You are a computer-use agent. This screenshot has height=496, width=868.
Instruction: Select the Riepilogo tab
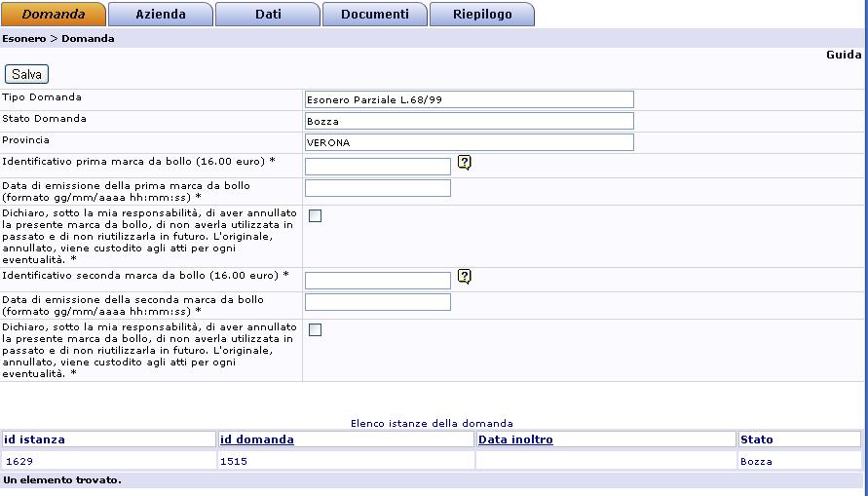pos(481,15)
